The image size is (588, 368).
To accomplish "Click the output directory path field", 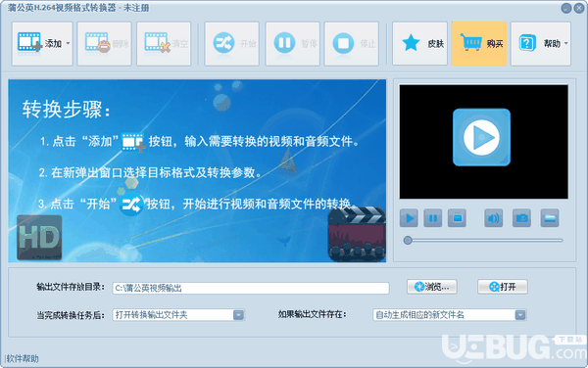I will (x=251, y=288).
